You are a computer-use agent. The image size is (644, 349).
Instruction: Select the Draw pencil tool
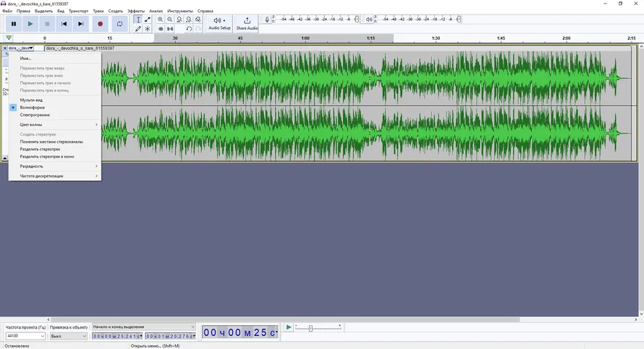pos(138,29)
